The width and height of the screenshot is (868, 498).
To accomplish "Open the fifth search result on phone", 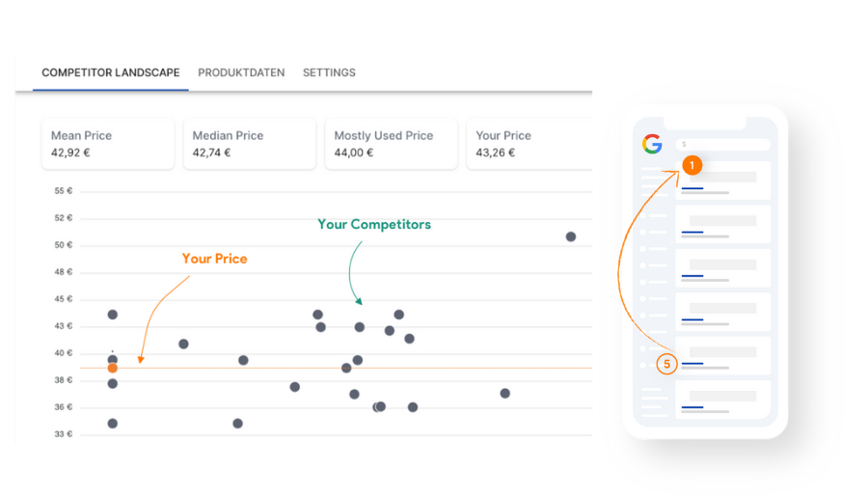I will [723, 355].
